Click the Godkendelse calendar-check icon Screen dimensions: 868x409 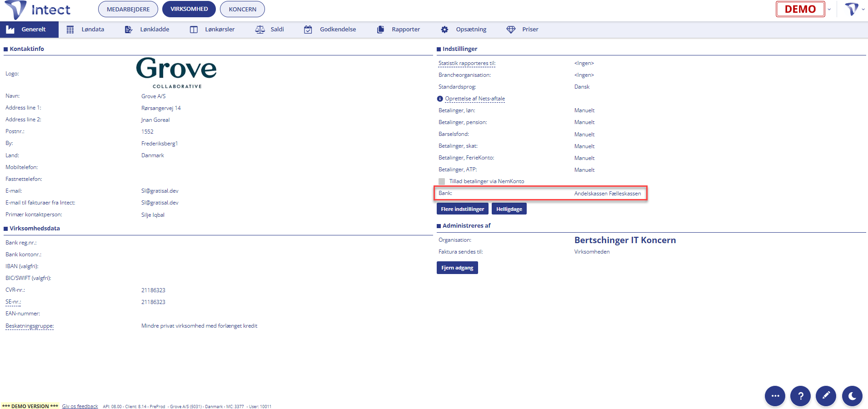[x=308, y=30]
